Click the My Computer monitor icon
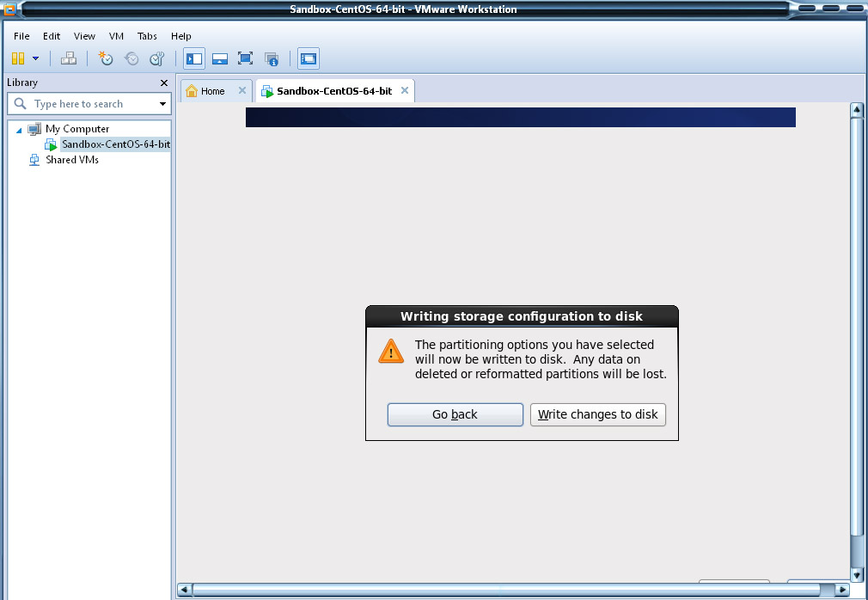The image size is (868, 600). click(34, 129)
